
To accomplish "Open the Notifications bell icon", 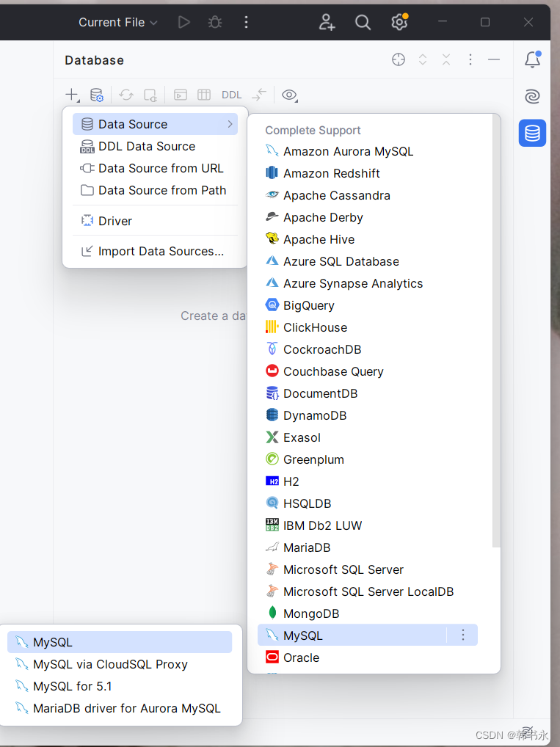I will click(532, 59).
